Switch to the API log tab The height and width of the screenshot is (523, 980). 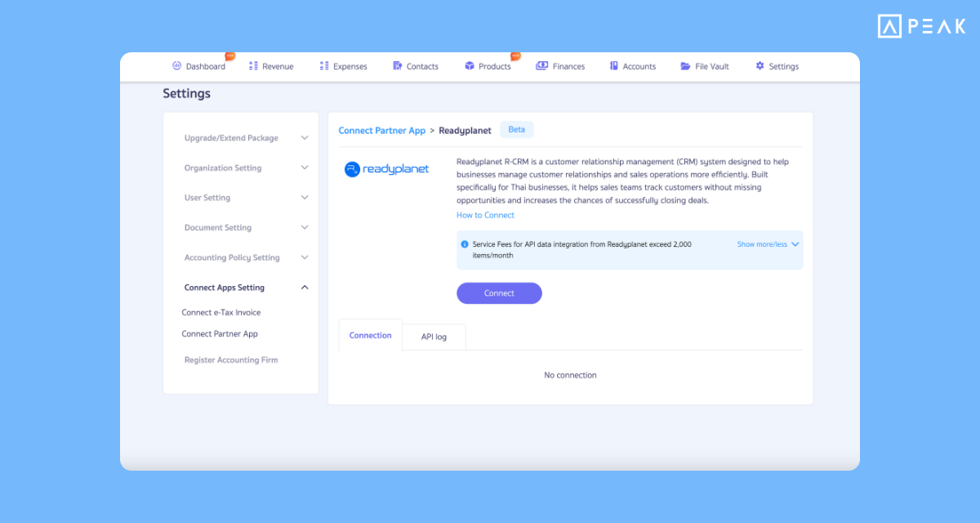433,335
